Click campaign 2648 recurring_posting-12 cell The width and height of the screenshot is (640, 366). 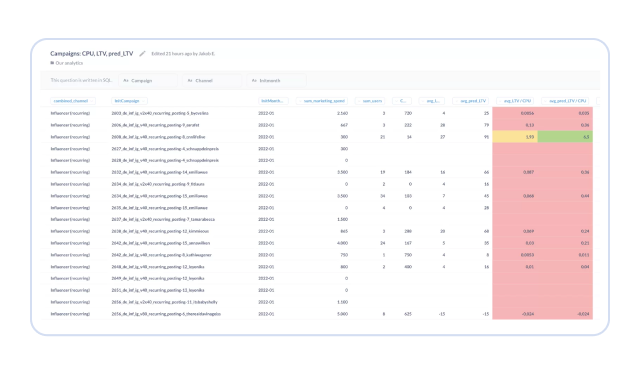(158, 266)
